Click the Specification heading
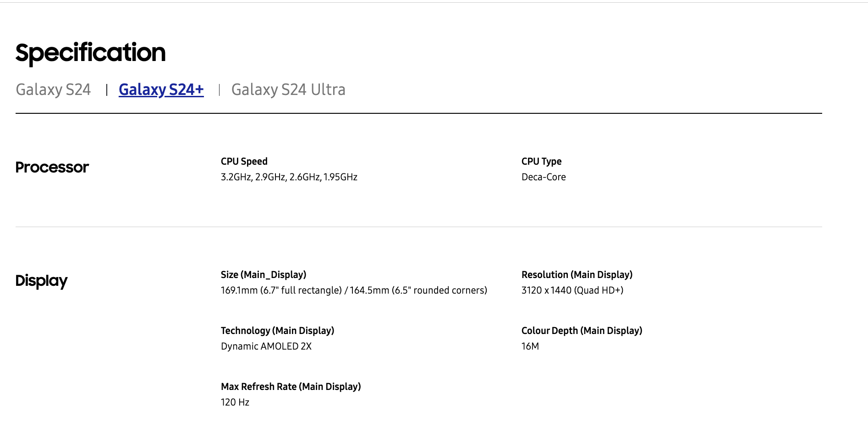868x434 pixels. click(x=90, y=53)
